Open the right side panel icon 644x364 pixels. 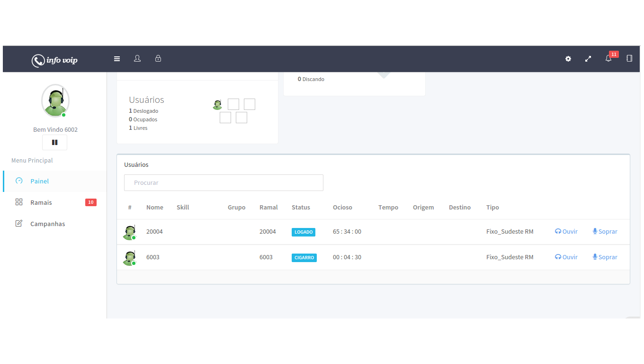(629, 59)
